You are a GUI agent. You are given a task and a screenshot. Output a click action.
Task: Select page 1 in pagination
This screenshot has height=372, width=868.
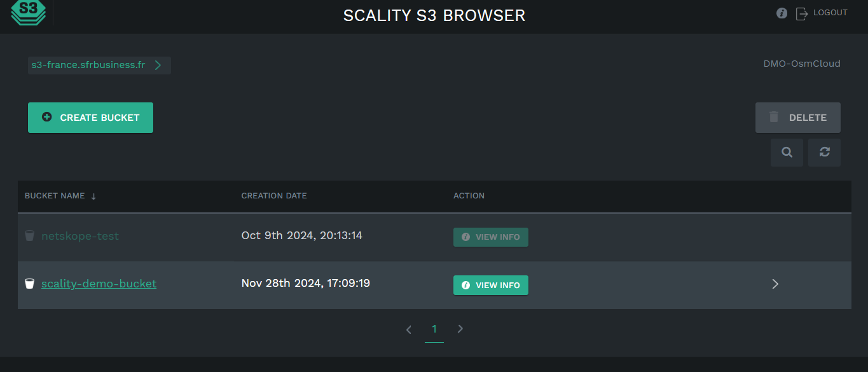point(434,329)
